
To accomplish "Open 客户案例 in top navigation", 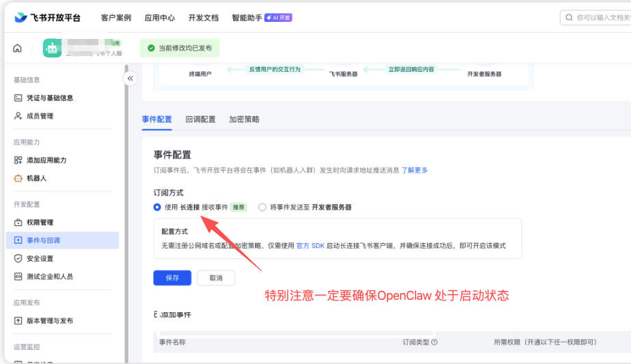I will [116, 18].
